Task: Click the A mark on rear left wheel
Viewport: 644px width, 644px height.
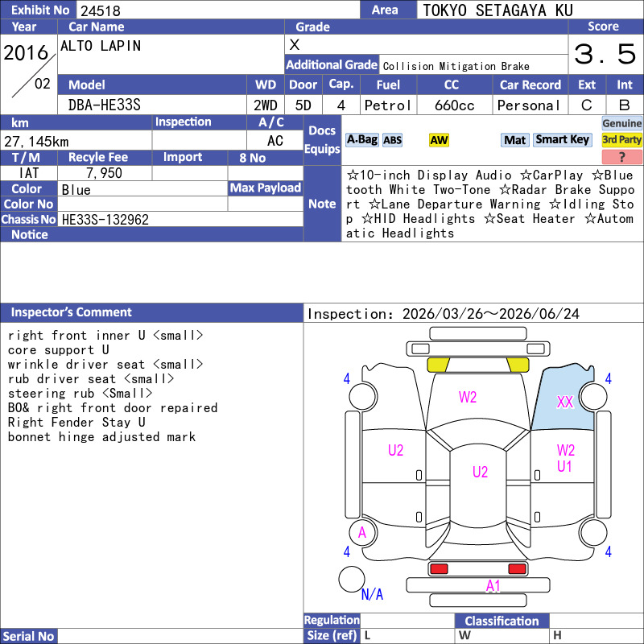Action: click(361, 533)
